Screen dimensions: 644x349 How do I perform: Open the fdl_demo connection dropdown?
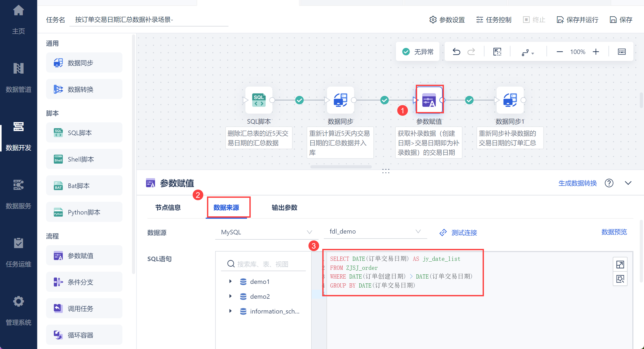click(375, 231)
